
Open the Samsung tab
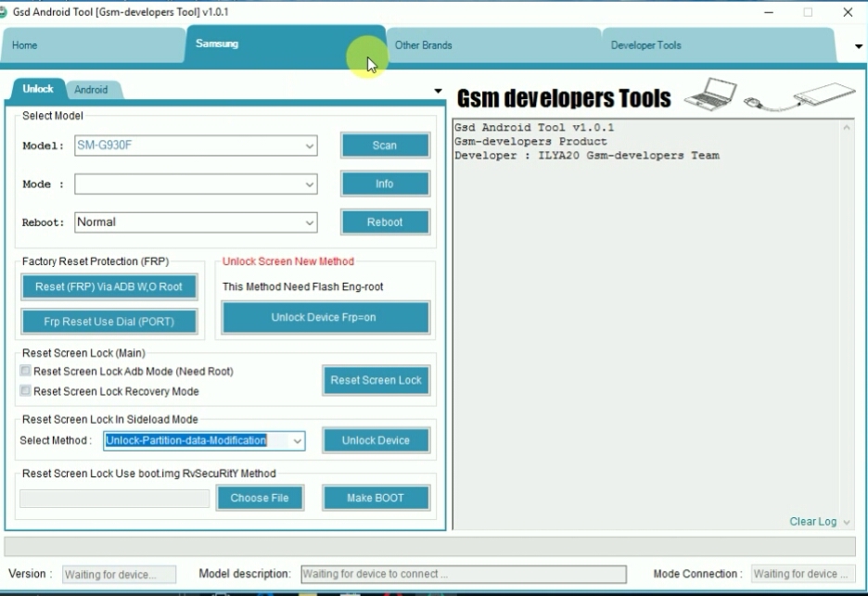coord(285,44)
